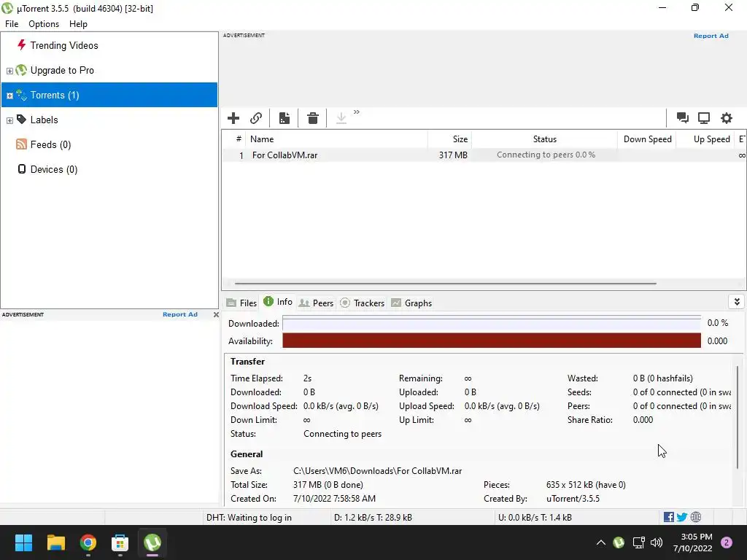Switch to the Info tab
The image size is (747, 560).
[278, 302]
